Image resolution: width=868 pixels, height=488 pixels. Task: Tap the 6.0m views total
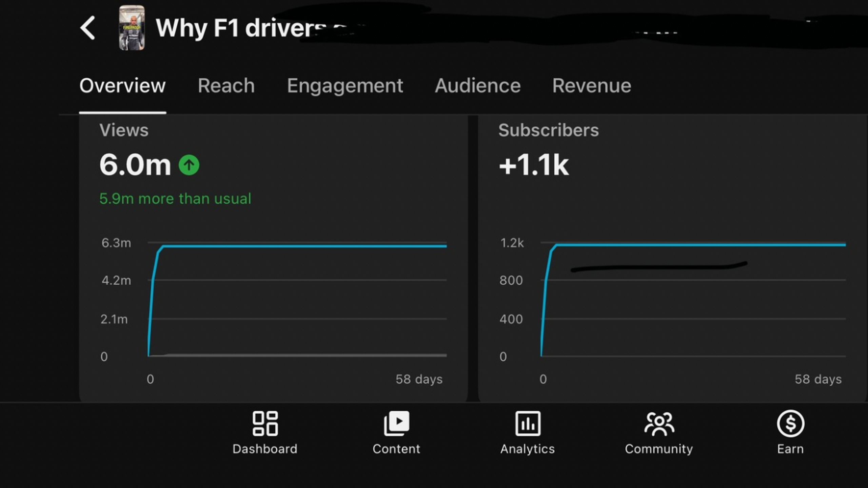[x=135, y=165]
